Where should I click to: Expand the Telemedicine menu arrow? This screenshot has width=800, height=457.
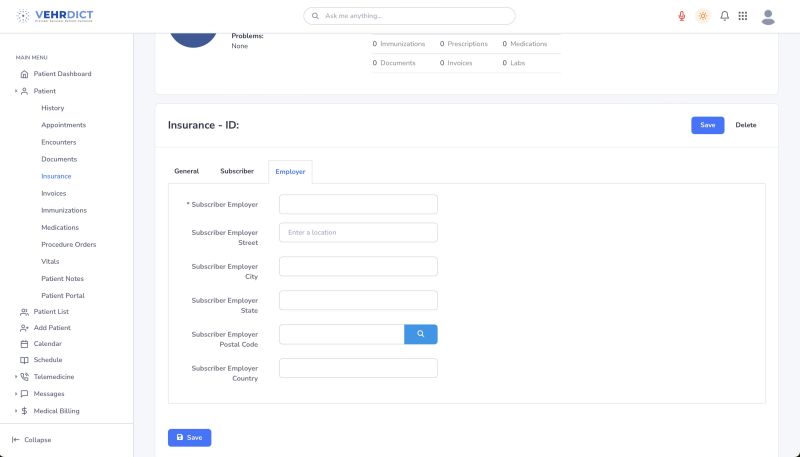(x=16, y=377)
